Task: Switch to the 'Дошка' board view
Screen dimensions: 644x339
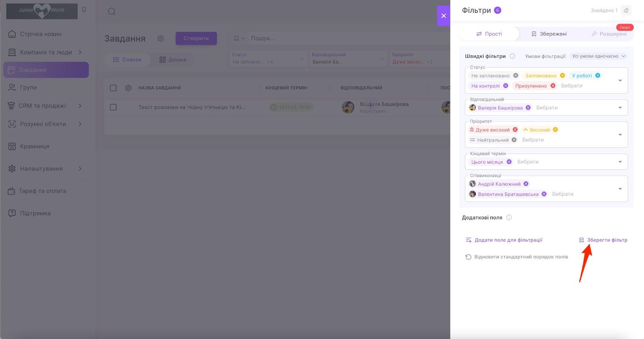Action: 173,60
